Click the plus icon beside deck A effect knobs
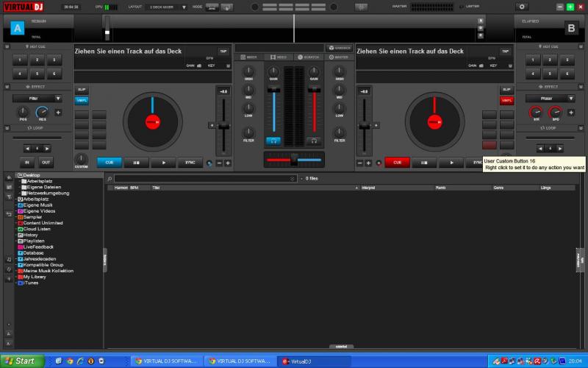This screenshot has width=588, height=368. point(58,113)
